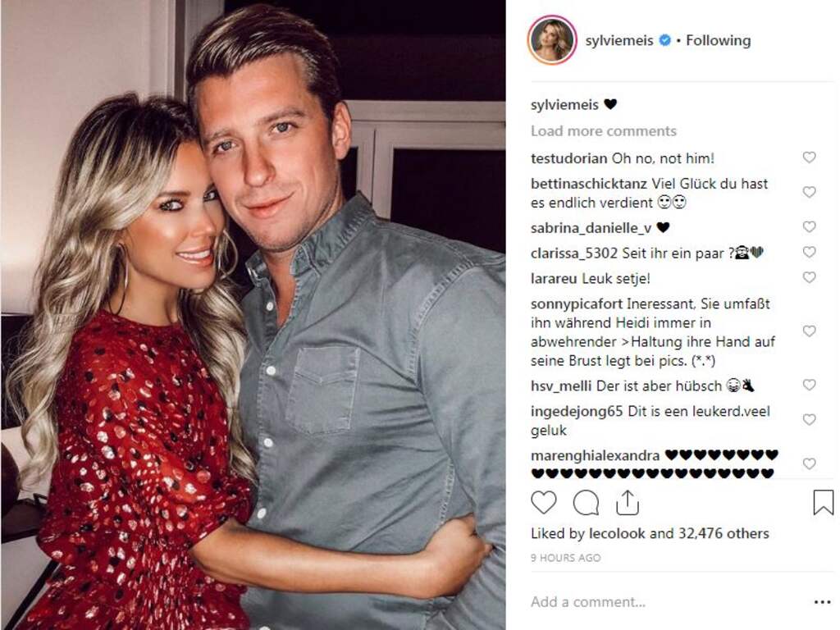This screenshot has height=630, width=840.
Task: Open sylviemeis profile picture story
Action: pyautogui.click(x=552, y=40)
